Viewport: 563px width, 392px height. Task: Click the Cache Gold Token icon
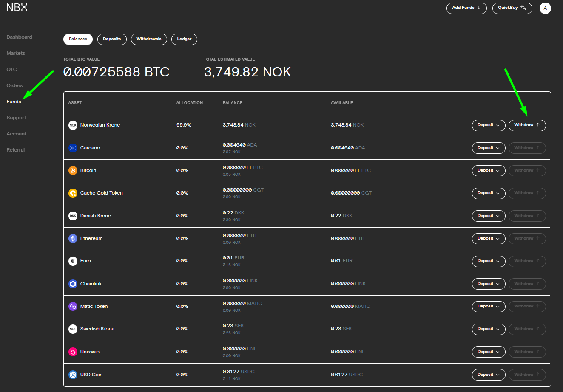(x=73, y=193)
